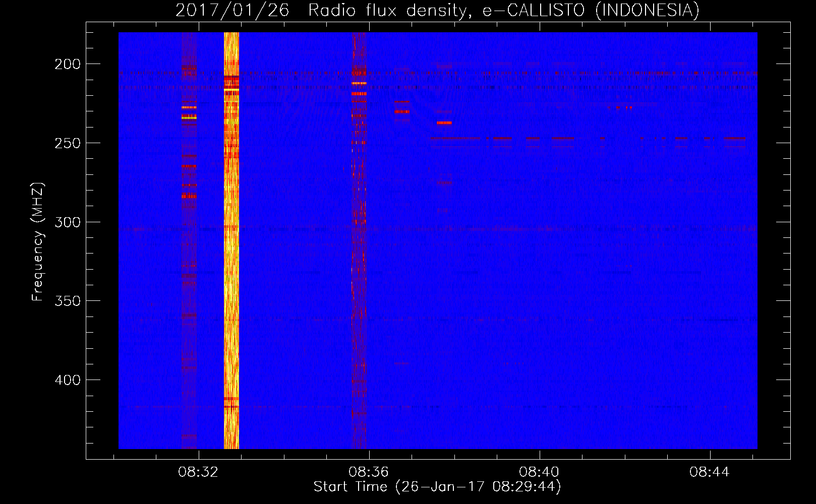Screen dimensions: 816x504
Task: Click the faint red burst just before 08:32
Action: pos(189,240)
